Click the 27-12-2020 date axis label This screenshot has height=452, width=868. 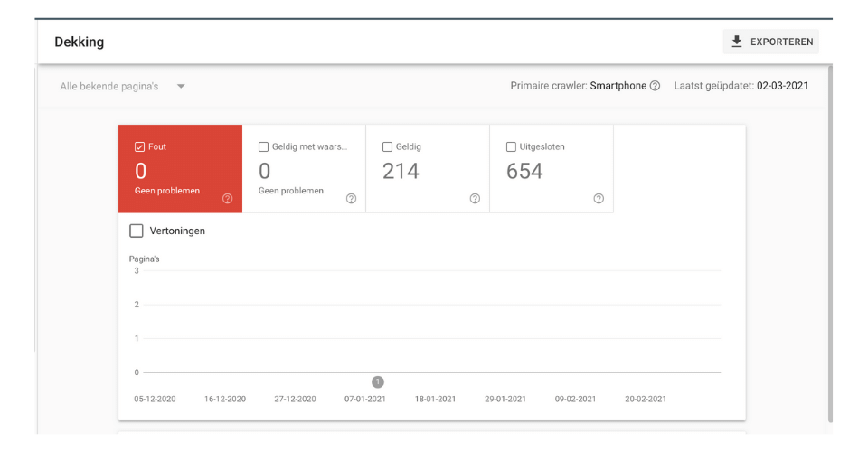click(x=295, y=399)
